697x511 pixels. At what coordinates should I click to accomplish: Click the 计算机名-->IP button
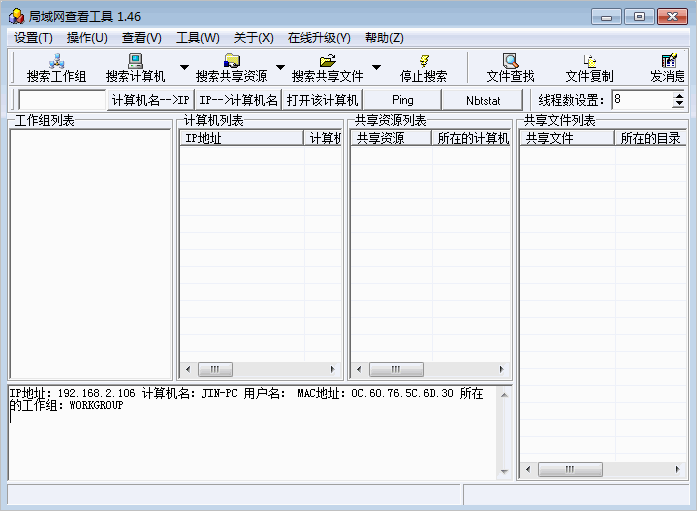point(150,100)
